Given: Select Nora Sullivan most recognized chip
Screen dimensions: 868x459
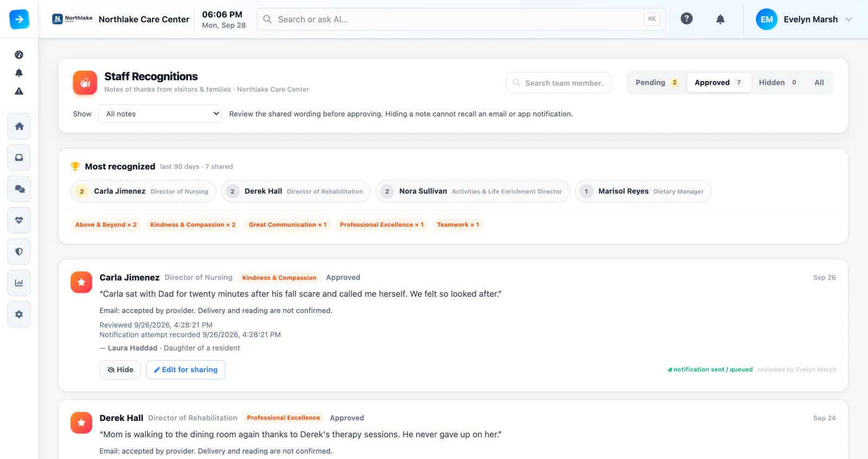Looking at the screenshot, I should click(x=473, y=191).
